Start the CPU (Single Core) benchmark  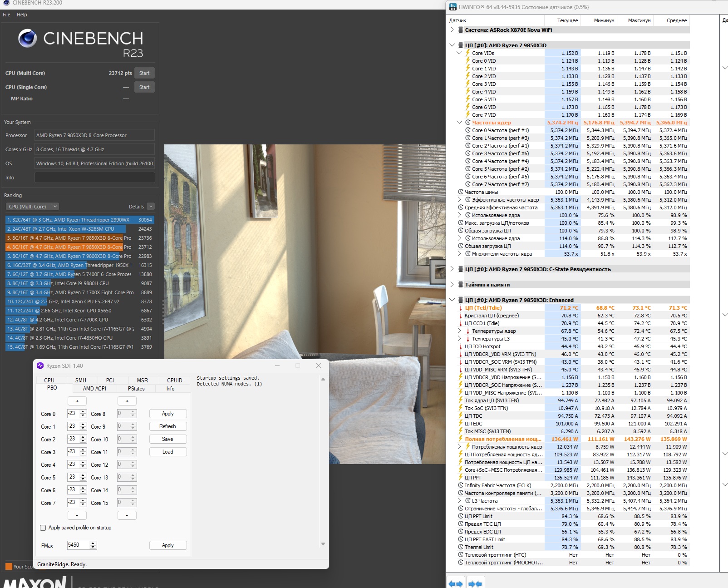click(x=144, y=87)
